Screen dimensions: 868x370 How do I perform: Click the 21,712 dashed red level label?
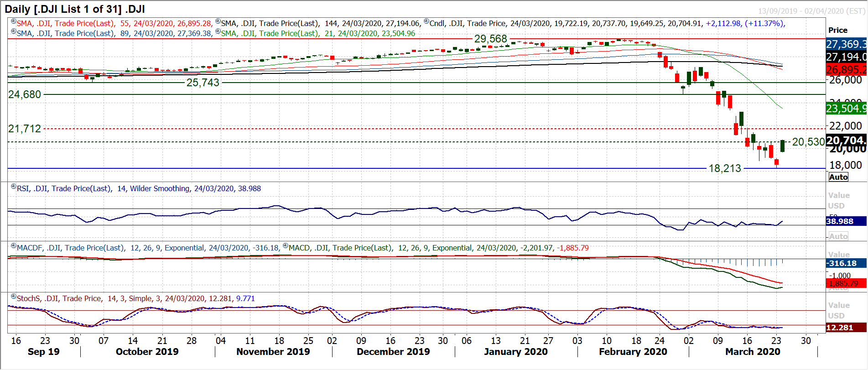[x=25, y=129]
